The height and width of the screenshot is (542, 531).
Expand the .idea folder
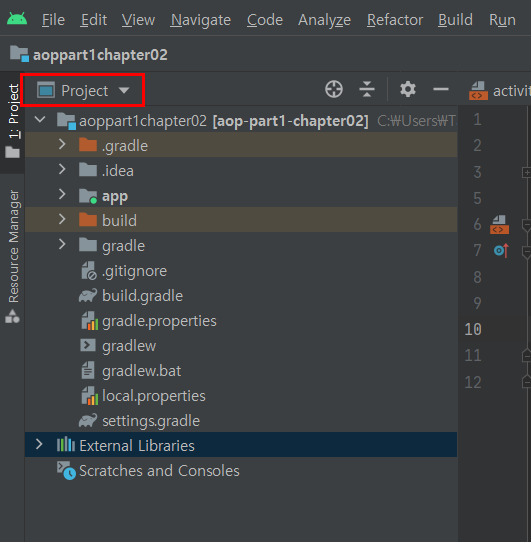pos(62,169)
